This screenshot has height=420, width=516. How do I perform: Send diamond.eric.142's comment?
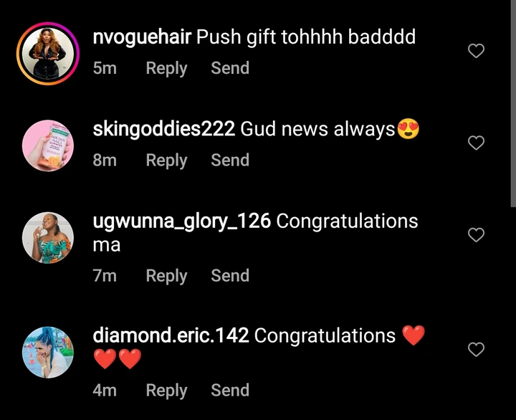coord(230,390)
